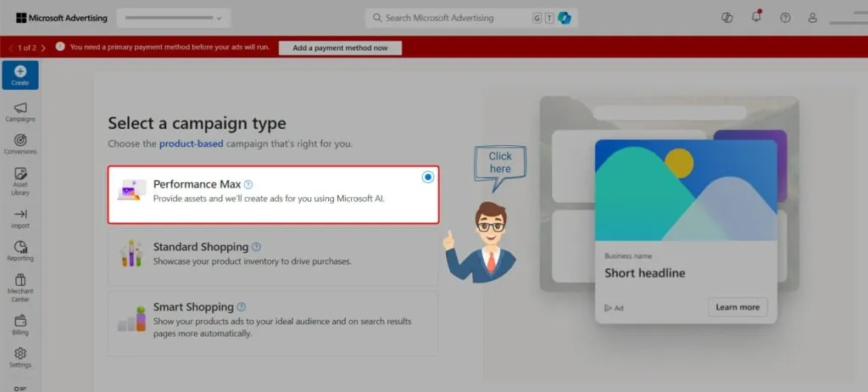Select the Performance Max radio button
Image resolution: width=868 pixels, height=392 pixels.
428,176
